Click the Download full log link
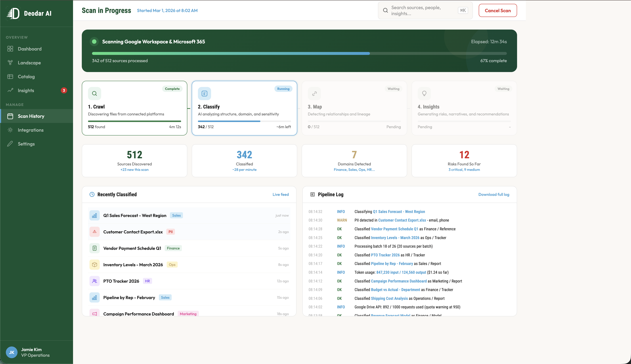This screenshot has width=631, height=364. coord(494,195)
